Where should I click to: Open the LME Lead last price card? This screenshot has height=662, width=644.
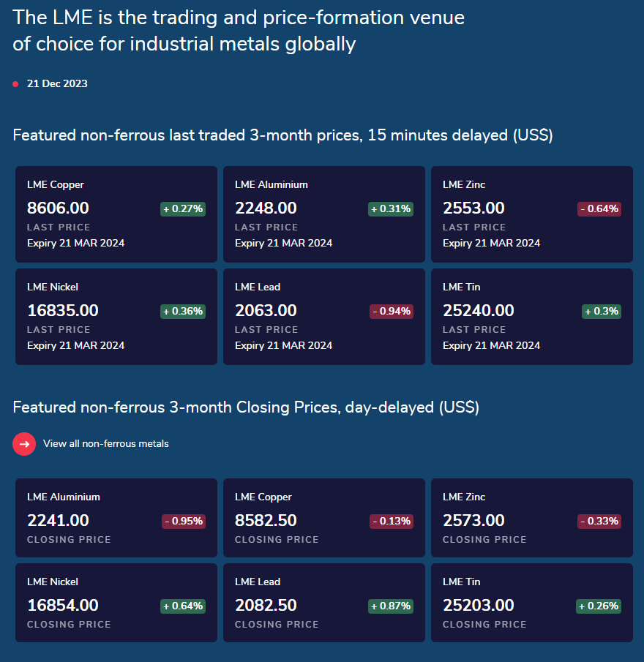[x=324, y=317]
